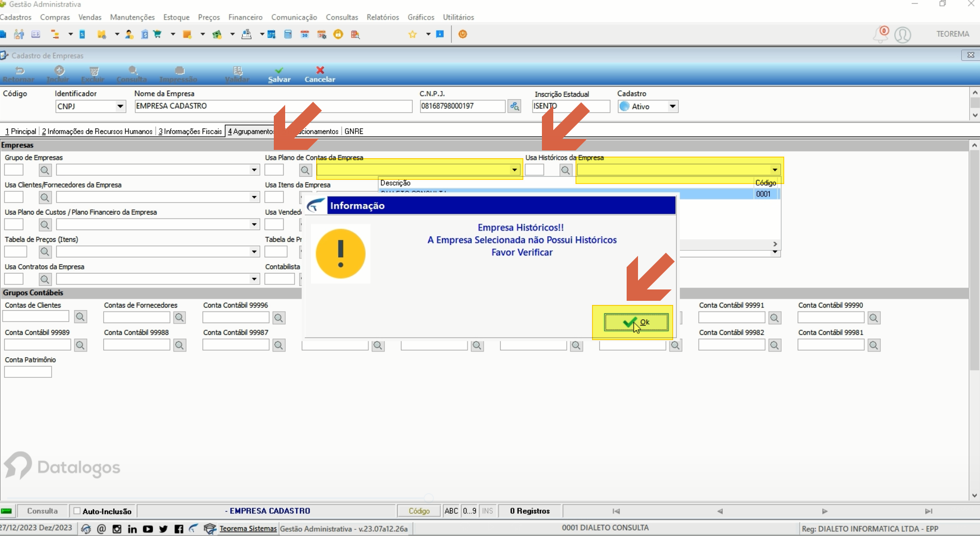Viewport: 980px width, 536px height.
Task: Go to last record navigation arrow
Action: 928,511
